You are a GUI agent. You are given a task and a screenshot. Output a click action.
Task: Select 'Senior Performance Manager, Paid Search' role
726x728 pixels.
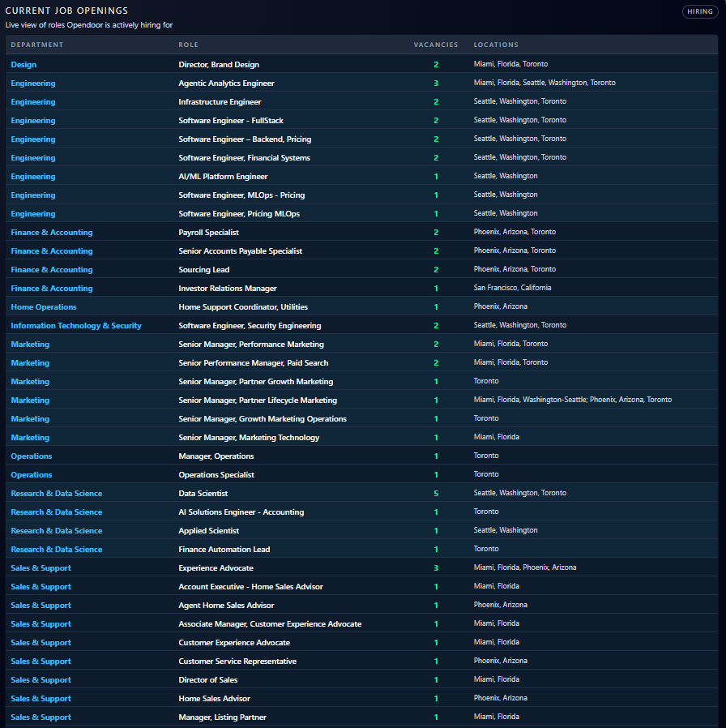(254, 362)
